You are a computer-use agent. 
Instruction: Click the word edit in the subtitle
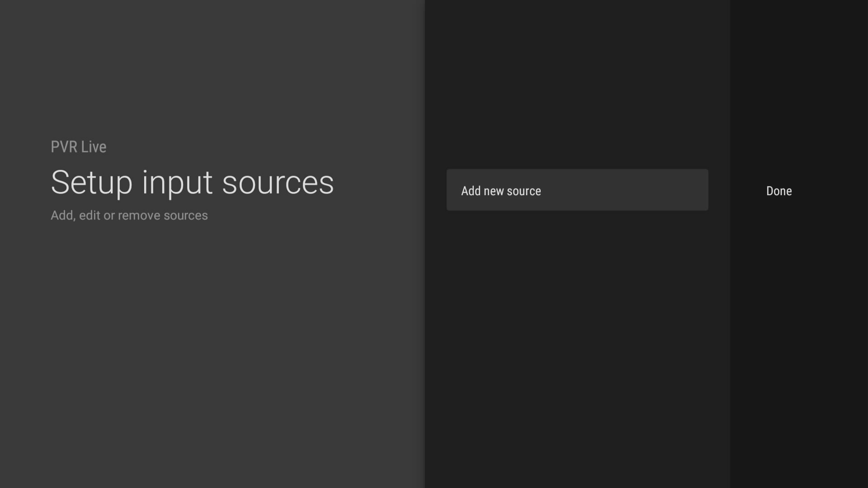[90, 216]
